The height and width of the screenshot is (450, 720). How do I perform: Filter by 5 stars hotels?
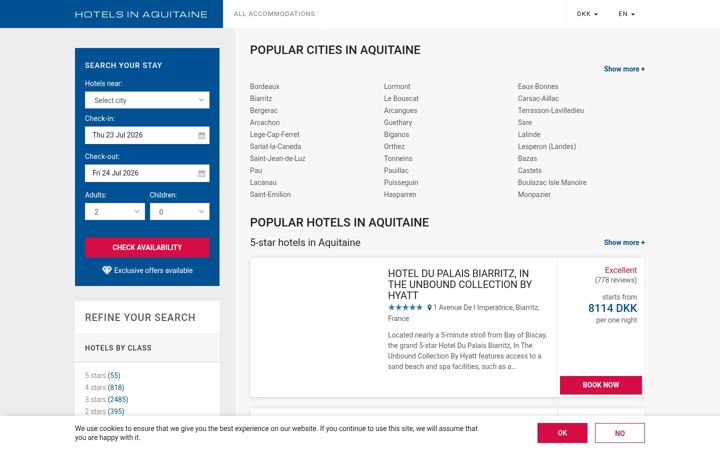coord(102,376)
